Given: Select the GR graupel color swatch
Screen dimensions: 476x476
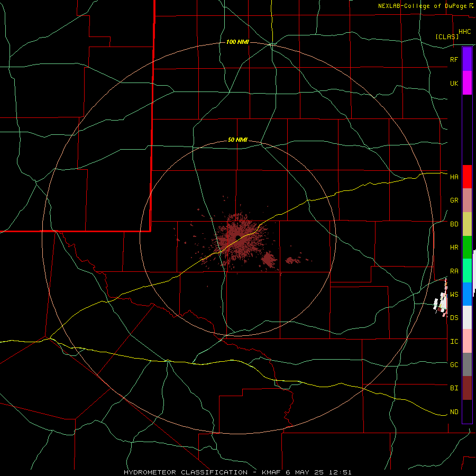Looking at the screenshot, I should 467,200.
